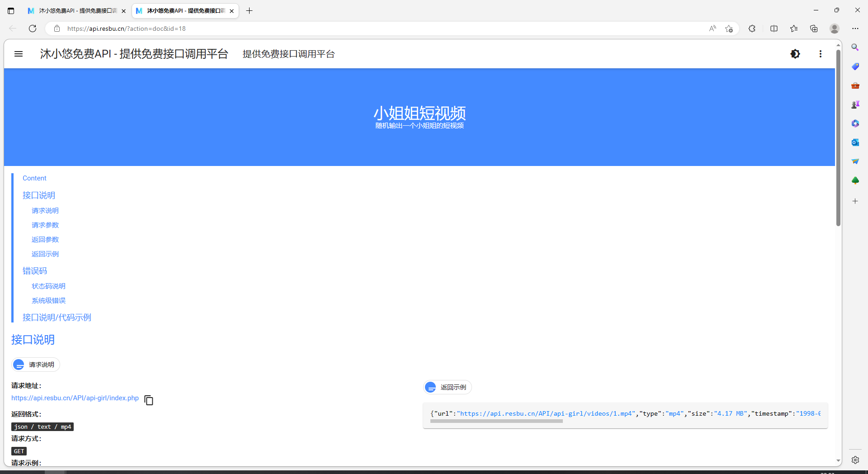The height and width of the screenshot is (474, 868).
Task: Open the Tools sidebar panel
Action: coord(855,85)
